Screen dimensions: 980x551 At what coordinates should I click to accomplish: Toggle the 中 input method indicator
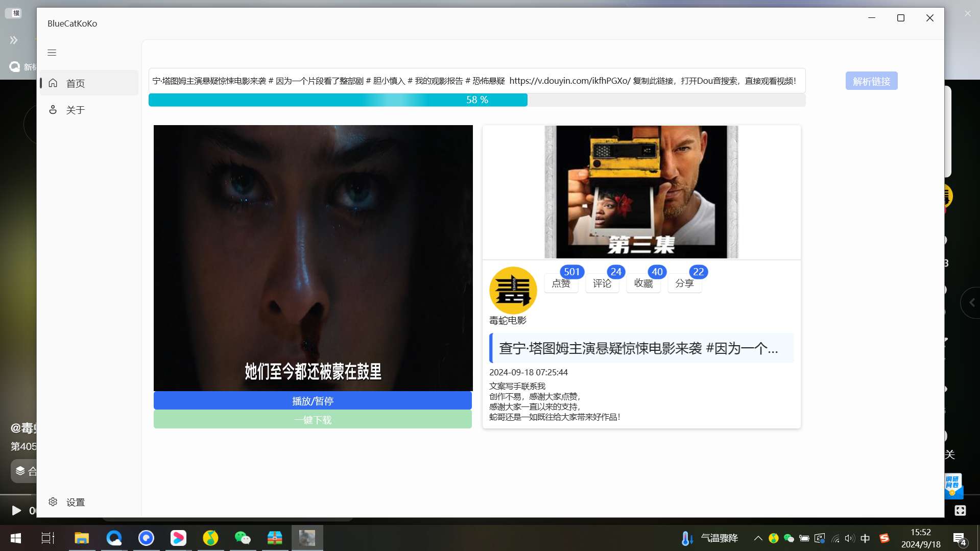pos(865,538)
